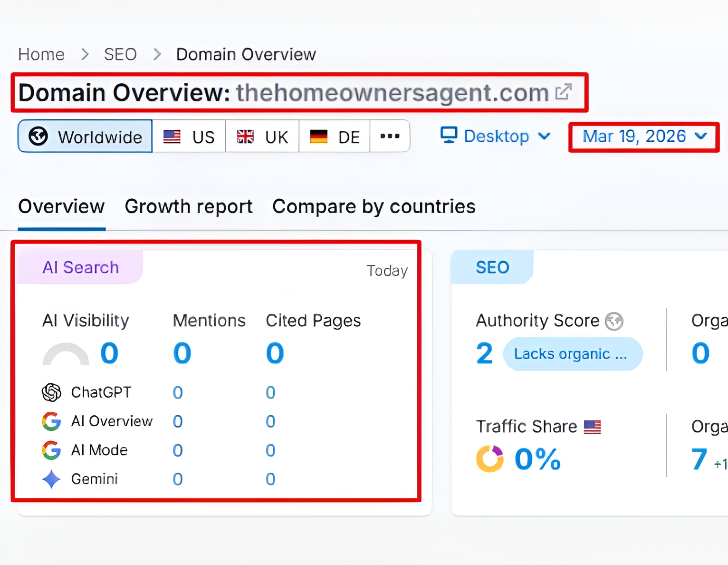Click the globe icon in Worldwide button
Image resolution: width=728 pixels, height=565 pixels.
tap(38, 136)
